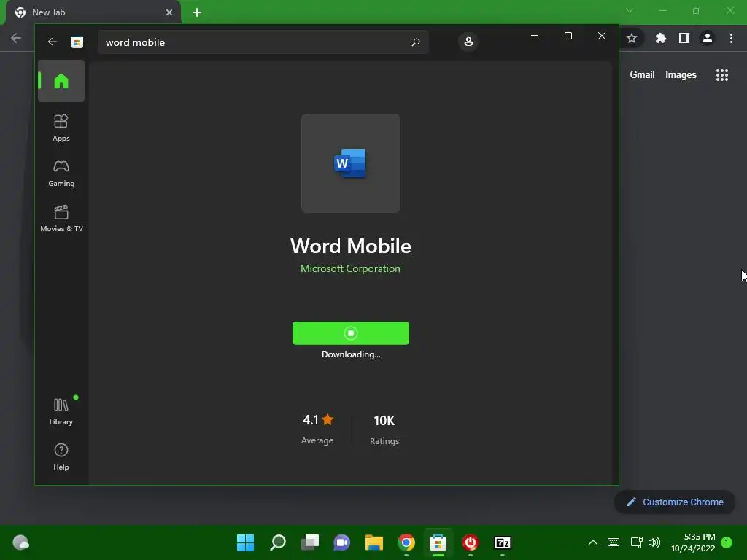Click Microsoft Store taskbar icon
Screen dimensions: 747x560
438,542
